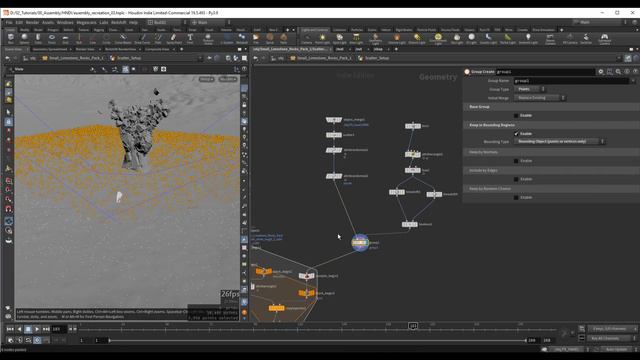Screen dimensions: 640x360
Task: Jump to the last frame
Action: tap(46, 329)
